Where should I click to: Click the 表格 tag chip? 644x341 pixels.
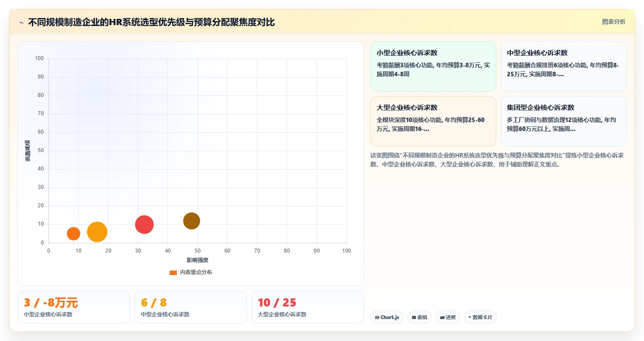(x=419, y=317)
